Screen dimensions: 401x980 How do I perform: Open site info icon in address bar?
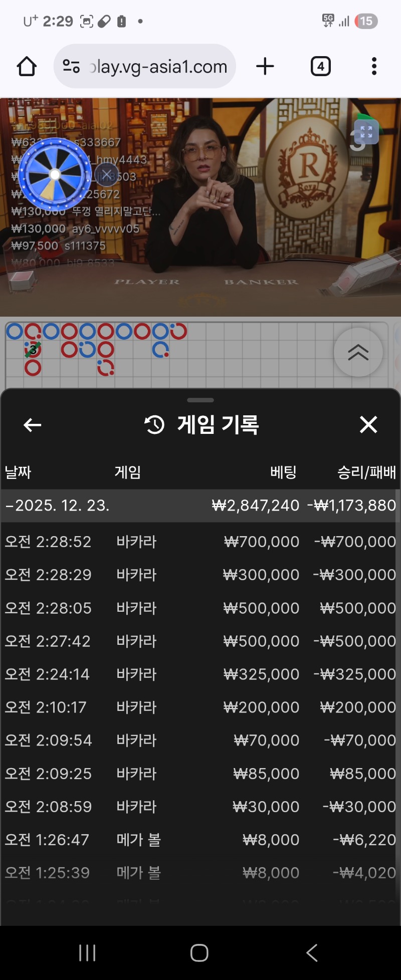(71, 66)
